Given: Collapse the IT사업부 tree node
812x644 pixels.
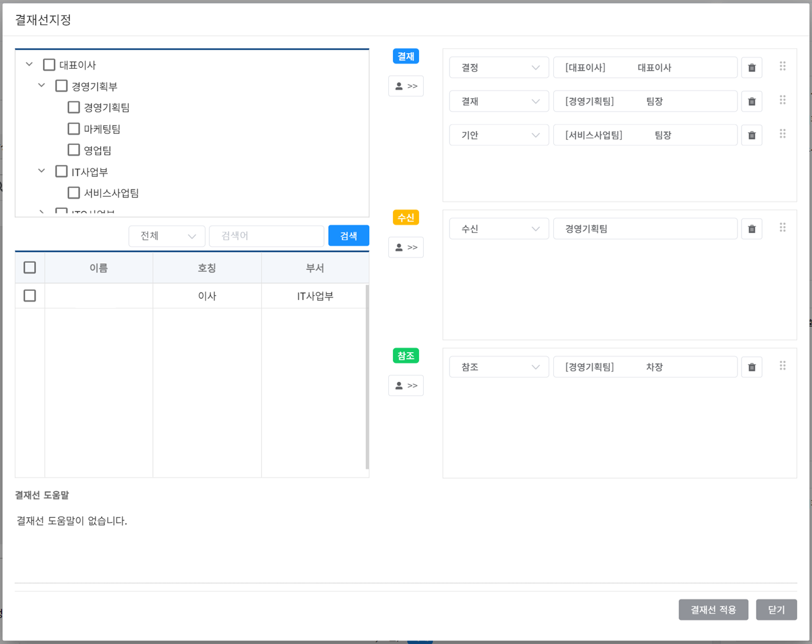Looking at the screenshot, I should [x=42, y=171].
